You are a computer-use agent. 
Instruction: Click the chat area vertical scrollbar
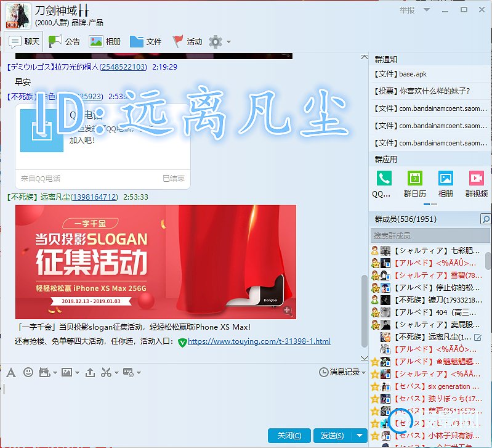(x=365, y=311)
